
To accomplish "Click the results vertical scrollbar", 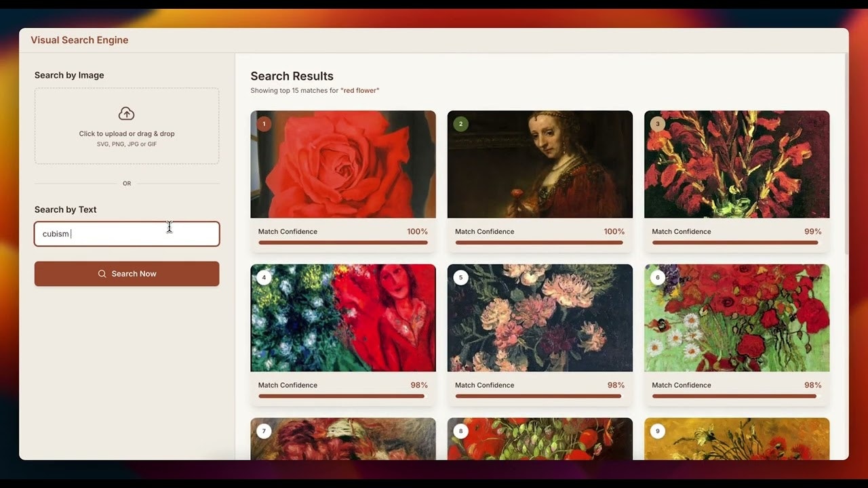I will 846,154.
